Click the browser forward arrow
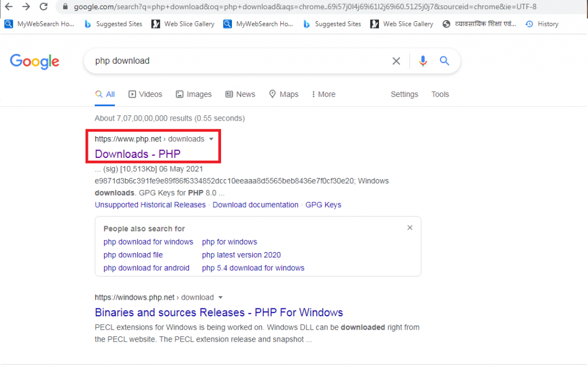The width and height of the screenshot is (588, 368). [26, 7]
